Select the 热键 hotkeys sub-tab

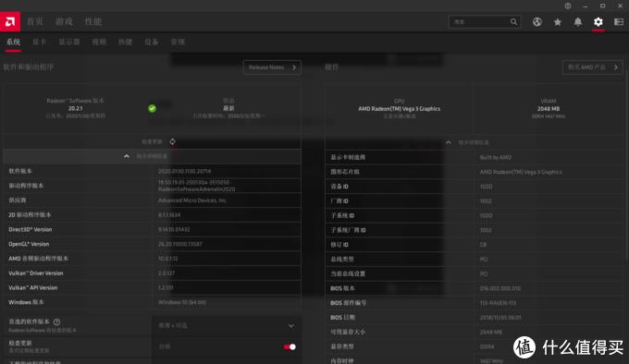pyautogui.click(x=125, y=42)
